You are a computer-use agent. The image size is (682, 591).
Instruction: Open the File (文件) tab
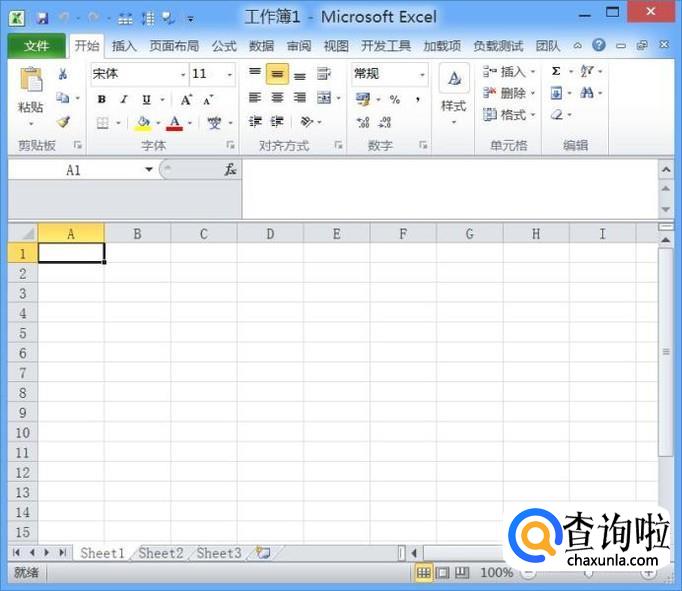[x=37, y=46]
